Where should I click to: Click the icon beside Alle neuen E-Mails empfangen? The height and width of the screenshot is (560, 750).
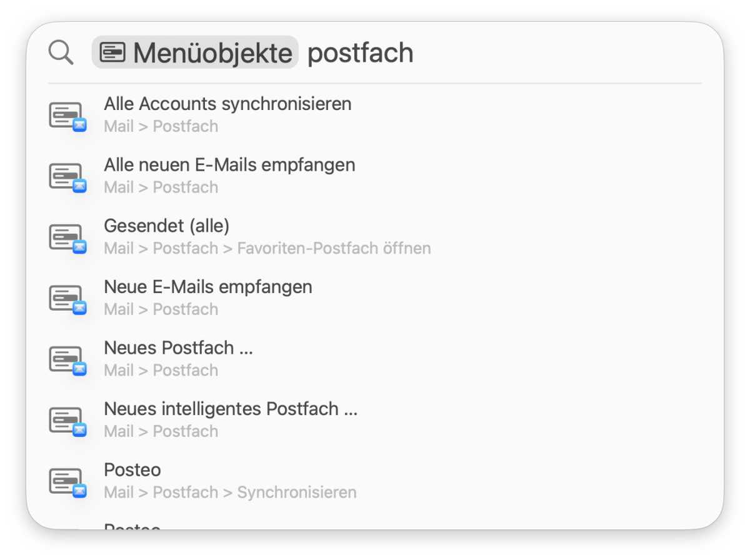point(67,174)
